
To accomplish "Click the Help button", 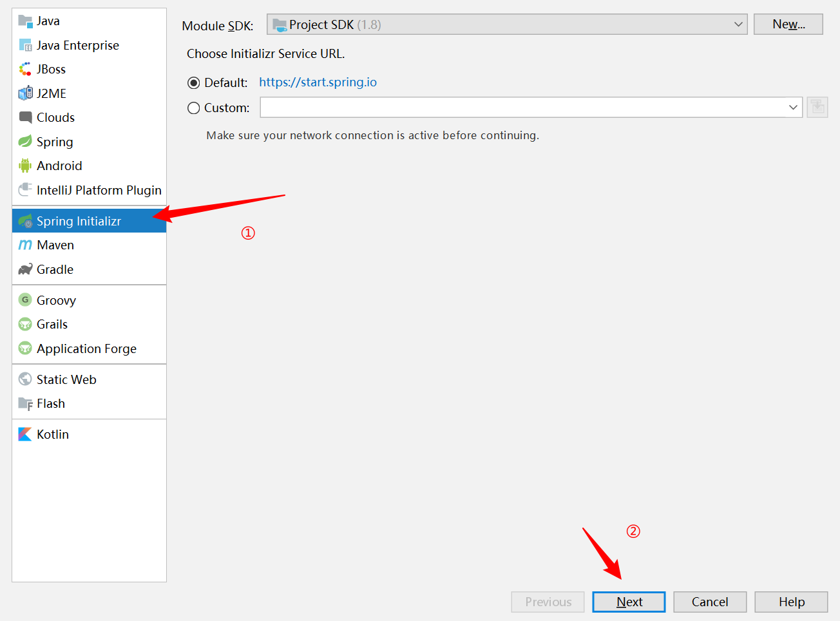I will point(791,602).
